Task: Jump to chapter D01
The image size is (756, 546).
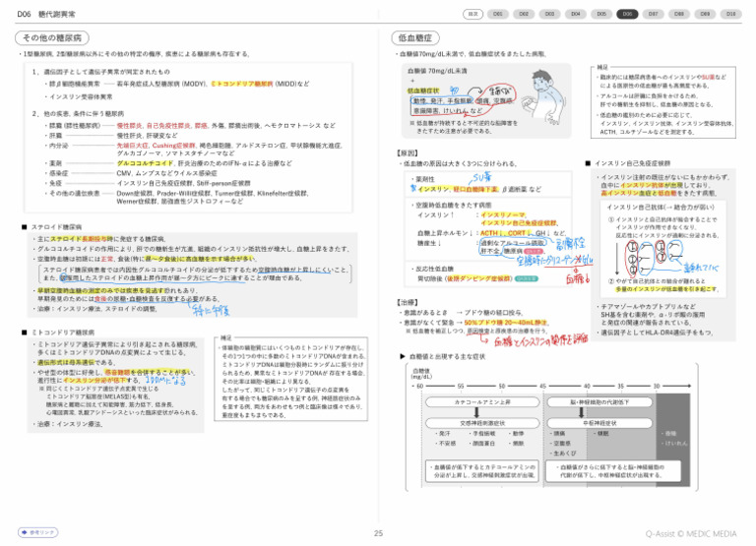Action: click(x=498, y=14)
